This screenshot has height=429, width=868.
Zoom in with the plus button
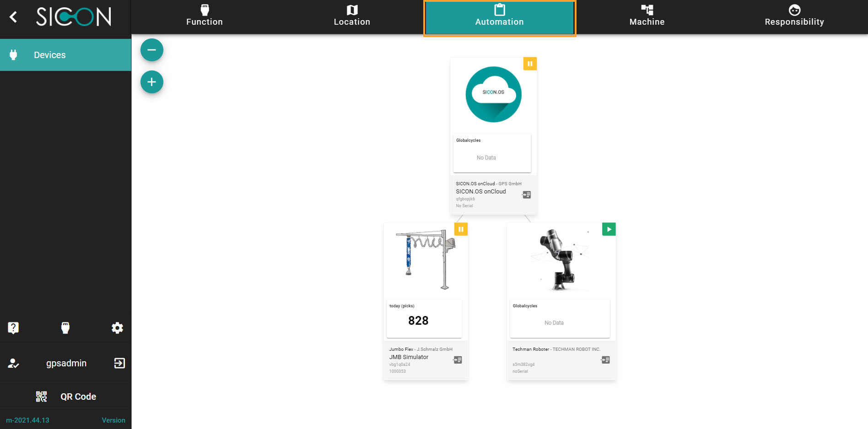(152, 82)
